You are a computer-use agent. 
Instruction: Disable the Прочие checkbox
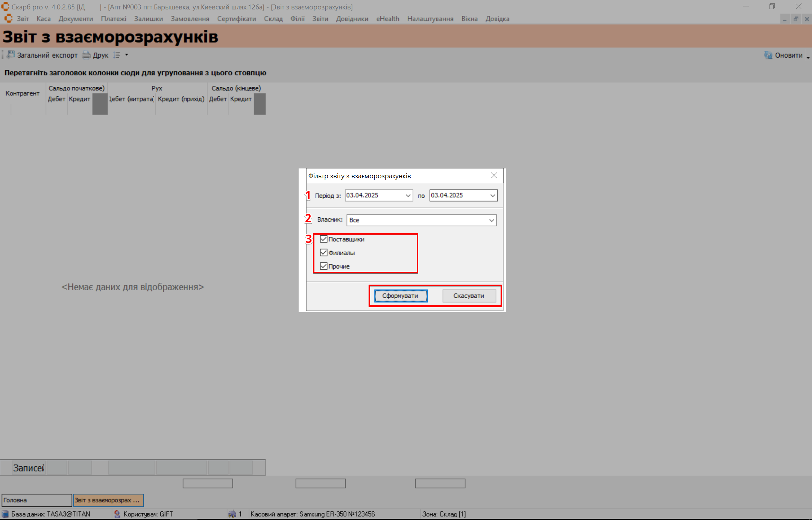[323, 266]
